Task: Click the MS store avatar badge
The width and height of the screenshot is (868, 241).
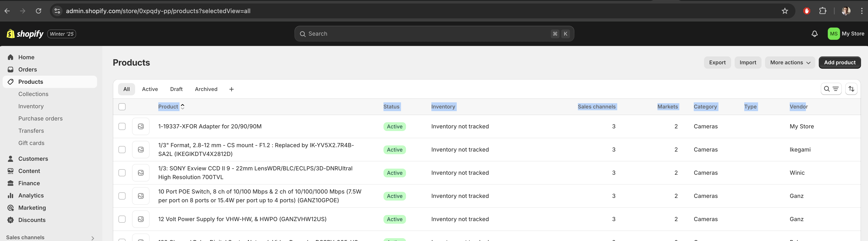Action: [x=834, y=34]
